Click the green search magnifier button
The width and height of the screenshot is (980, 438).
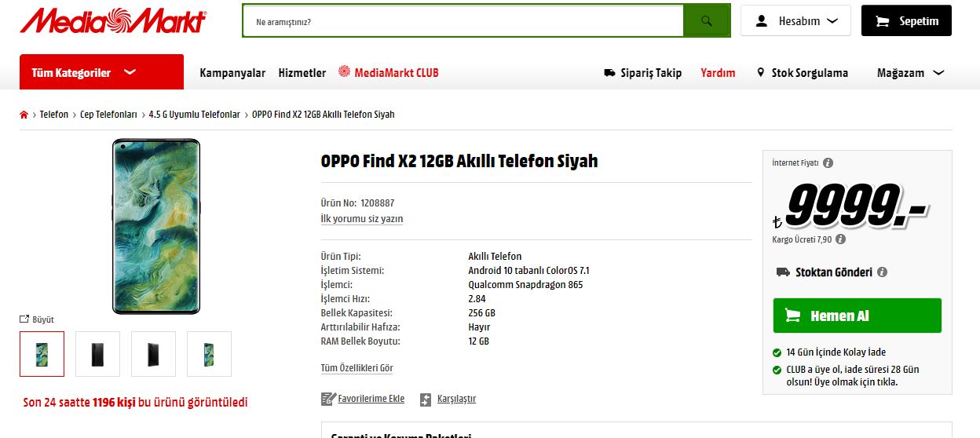[707, 20]
